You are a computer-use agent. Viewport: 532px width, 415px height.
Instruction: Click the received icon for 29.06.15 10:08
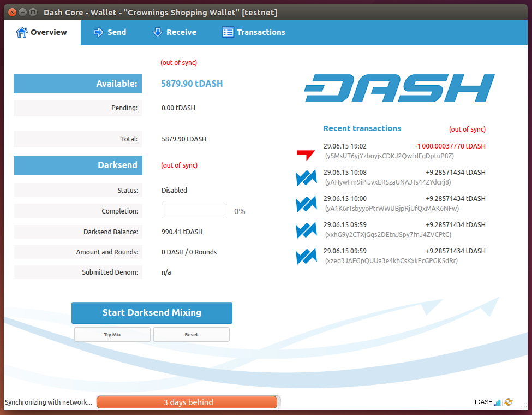point(306,177)
